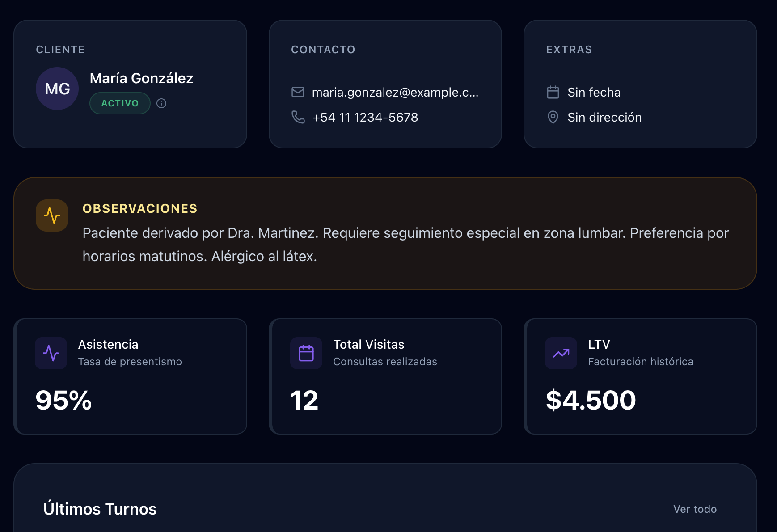Click the ACTIVO status badge
This screenshot has height=532, width=777.
click(x=120, y=103)
